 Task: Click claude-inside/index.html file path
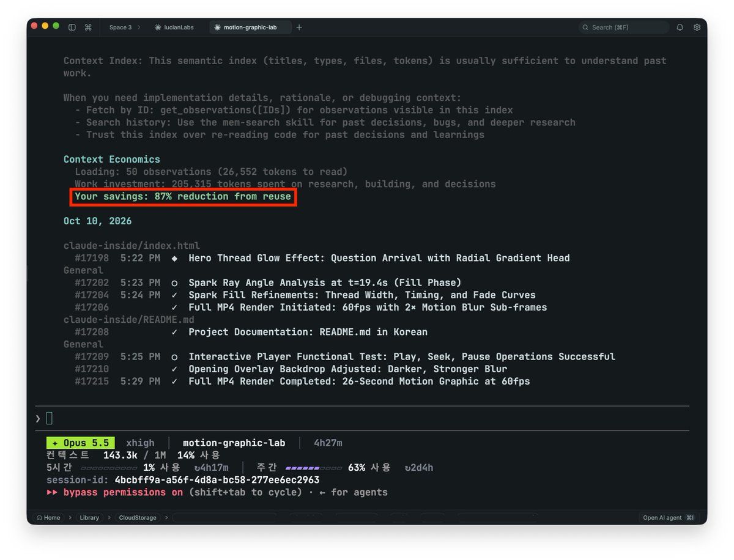pyautogui.click(x=132, y=246)
